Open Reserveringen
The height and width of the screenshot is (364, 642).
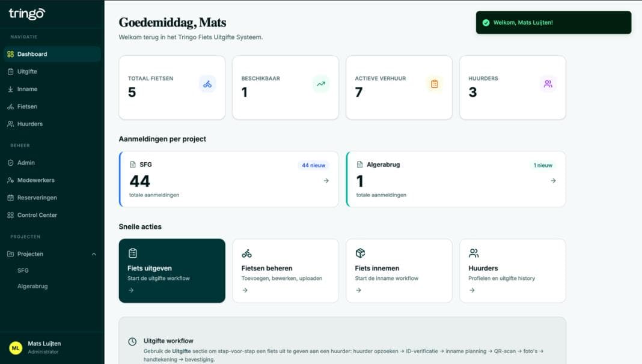click(52, 198)
